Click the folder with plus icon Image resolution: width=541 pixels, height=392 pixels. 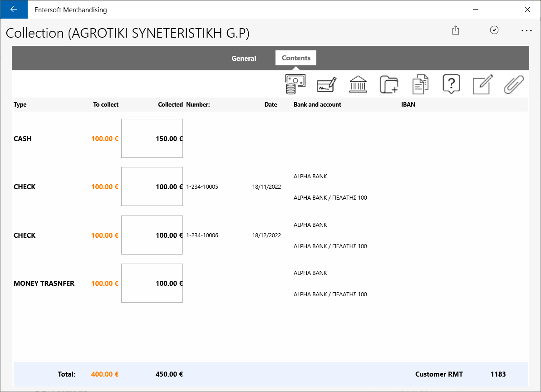pos(389,84)
